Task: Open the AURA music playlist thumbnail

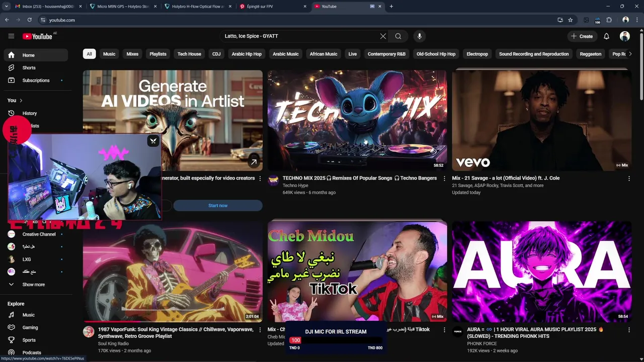Action: coord(541,271)
